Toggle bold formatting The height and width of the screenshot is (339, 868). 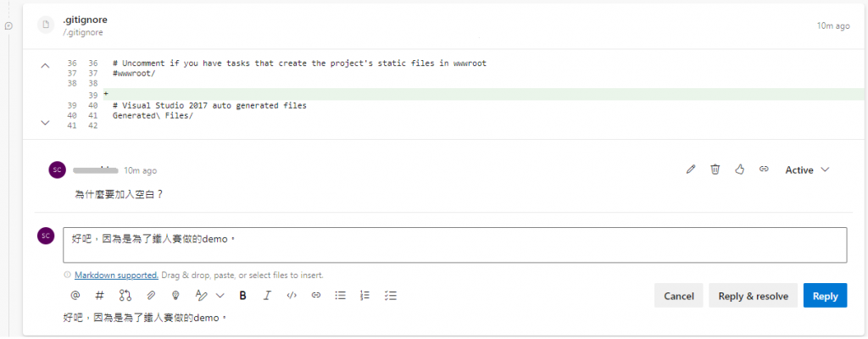pyautogui.click(x=242, y=296)
